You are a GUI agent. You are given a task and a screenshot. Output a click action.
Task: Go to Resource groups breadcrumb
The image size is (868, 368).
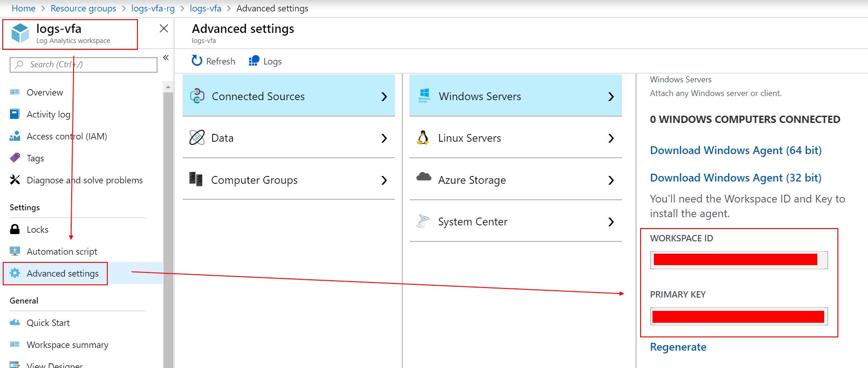83,8
